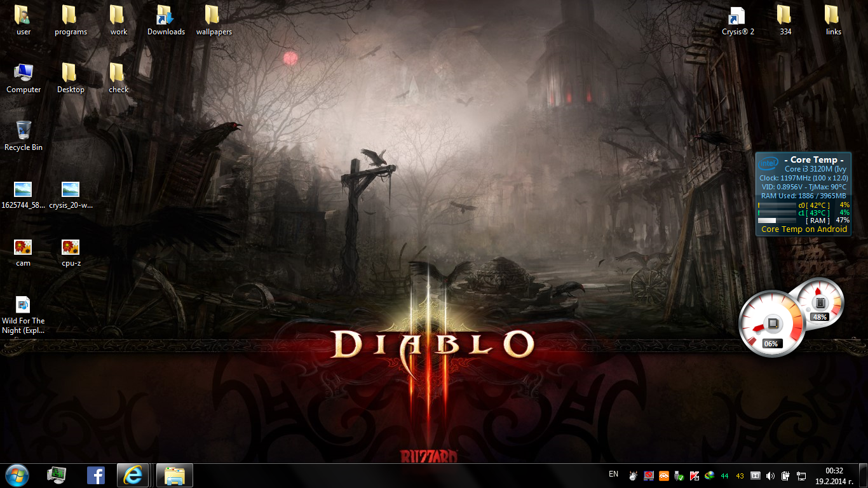Viewport: 868px width, 488px height.
Task: Click the yellow '43' temperature tray indicator
Action: (x=740, y=475)
